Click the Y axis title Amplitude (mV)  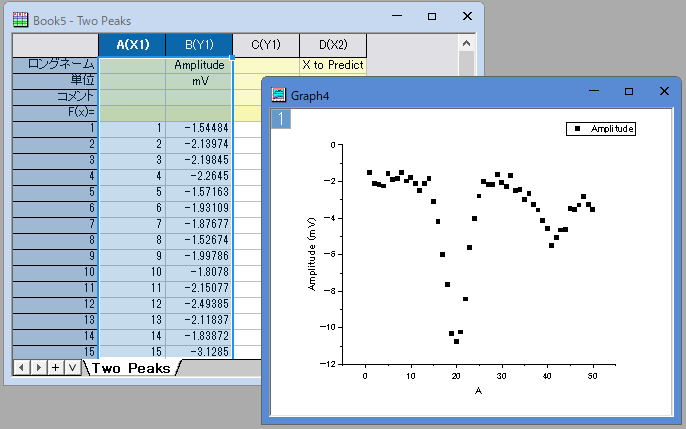[312, 254]
